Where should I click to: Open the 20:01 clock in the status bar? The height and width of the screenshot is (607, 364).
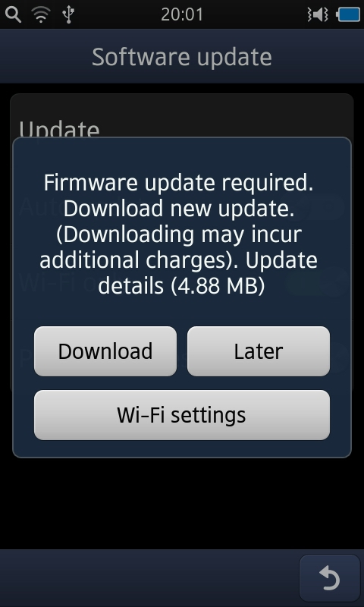click(182, 14)
